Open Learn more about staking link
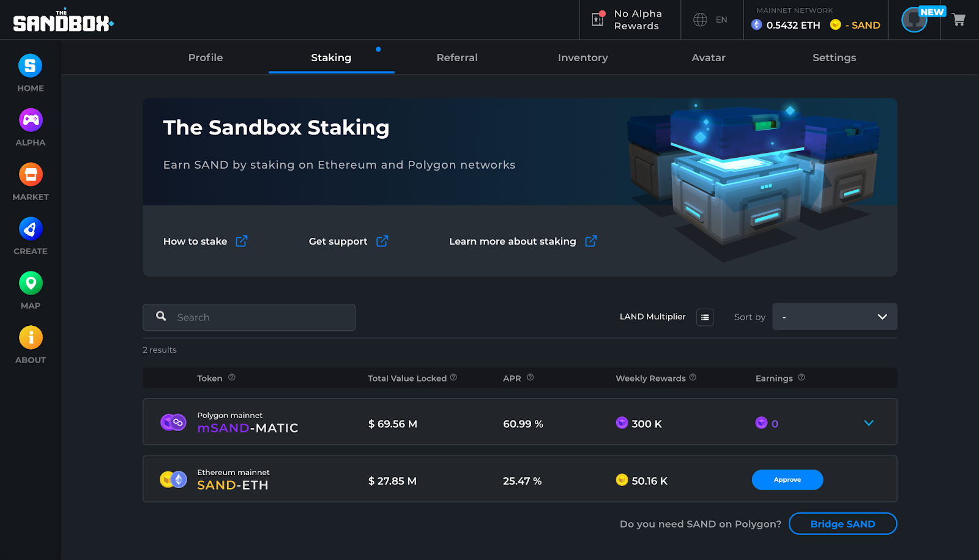 [513, 241]
